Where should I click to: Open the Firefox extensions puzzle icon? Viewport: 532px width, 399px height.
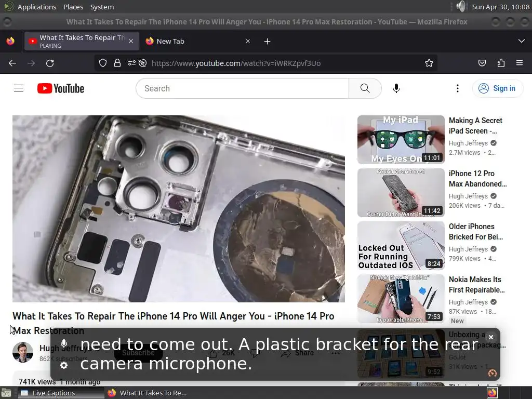click(501, 63)
